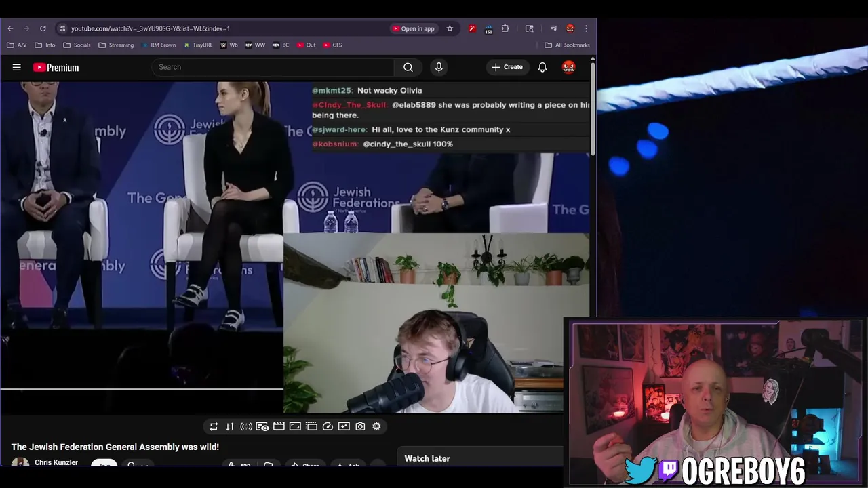The width and height of the screenshot is (868, 488).
Task: Open the YouTube account avatar menu
Action: [x=569, y=67]
